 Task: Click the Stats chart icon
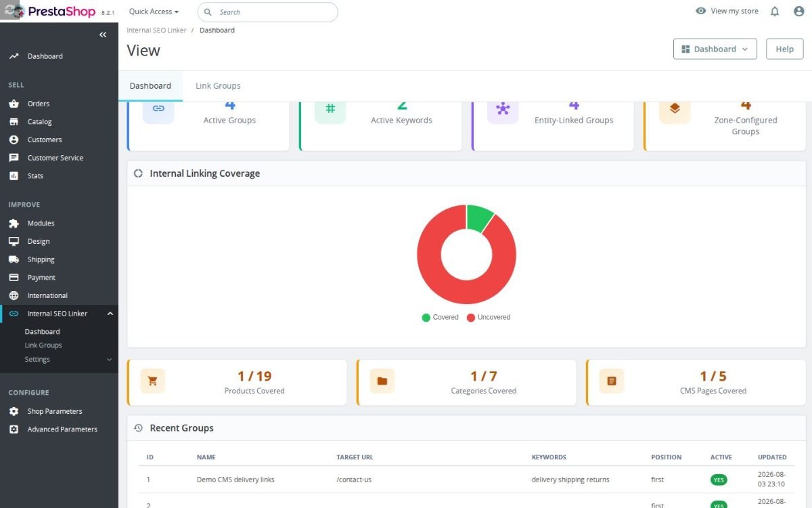coord(14,175)
